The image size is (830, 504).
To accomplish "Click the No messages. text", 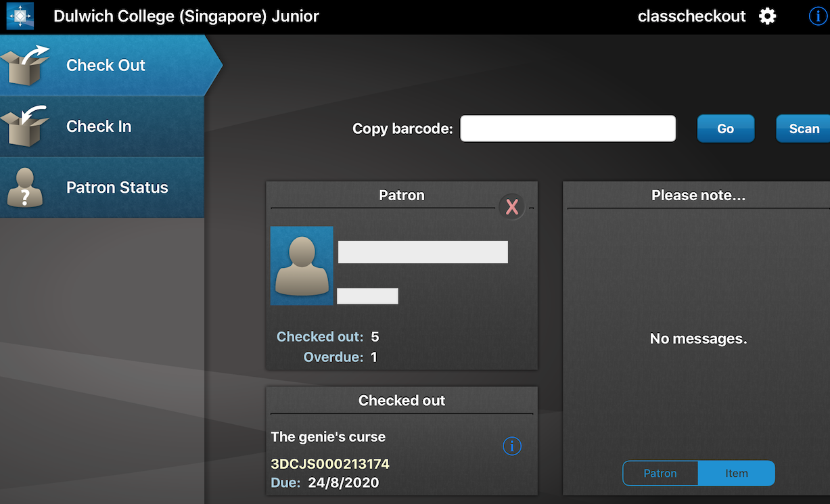I will (x=699, y=339).
